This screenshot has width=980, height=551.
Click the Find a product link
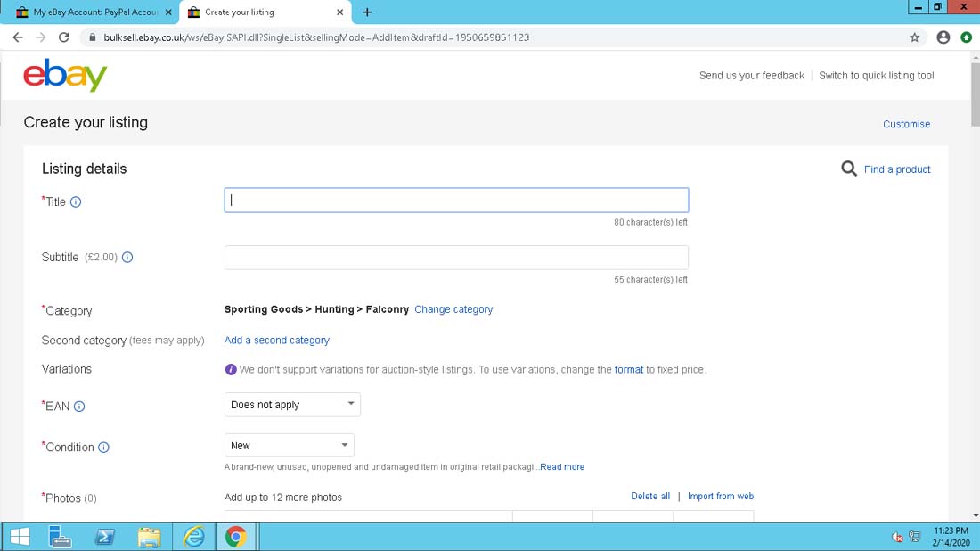[897, 169]
